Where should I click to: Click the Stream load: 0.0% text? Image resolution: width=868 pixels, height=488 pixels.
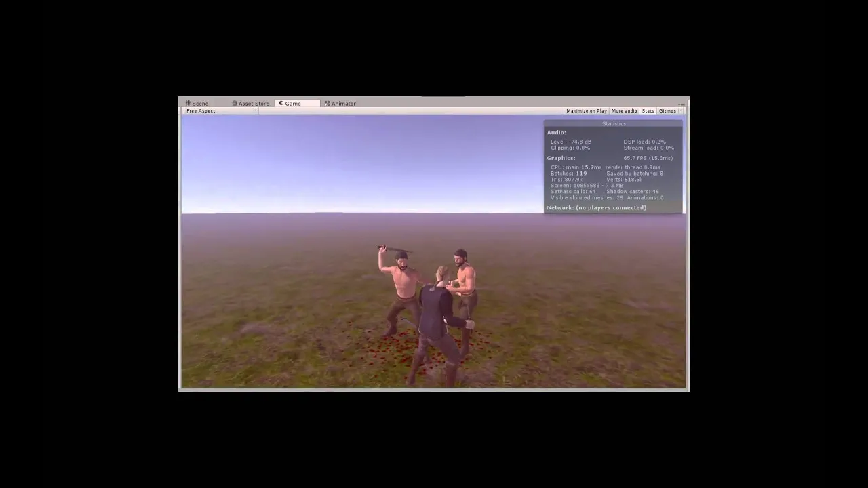pyautogui.click(x=649, y=148)
